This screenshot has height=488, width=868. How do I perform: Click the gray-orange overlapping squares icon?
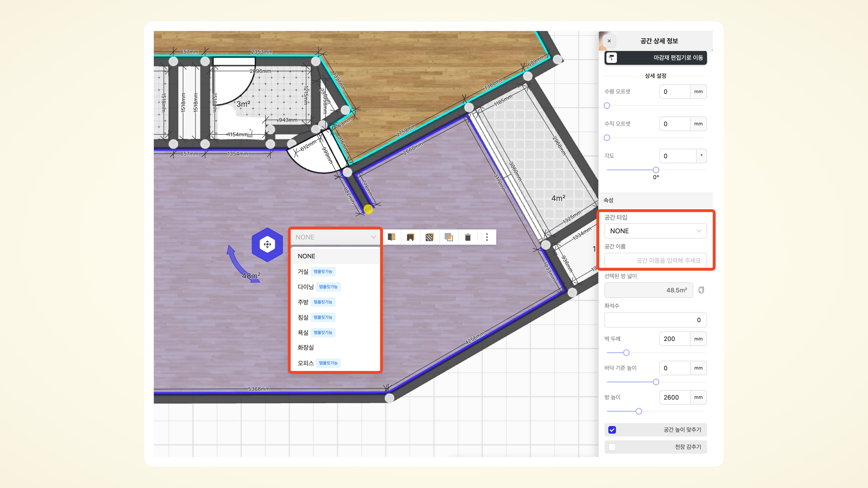[x=449, y=237]
